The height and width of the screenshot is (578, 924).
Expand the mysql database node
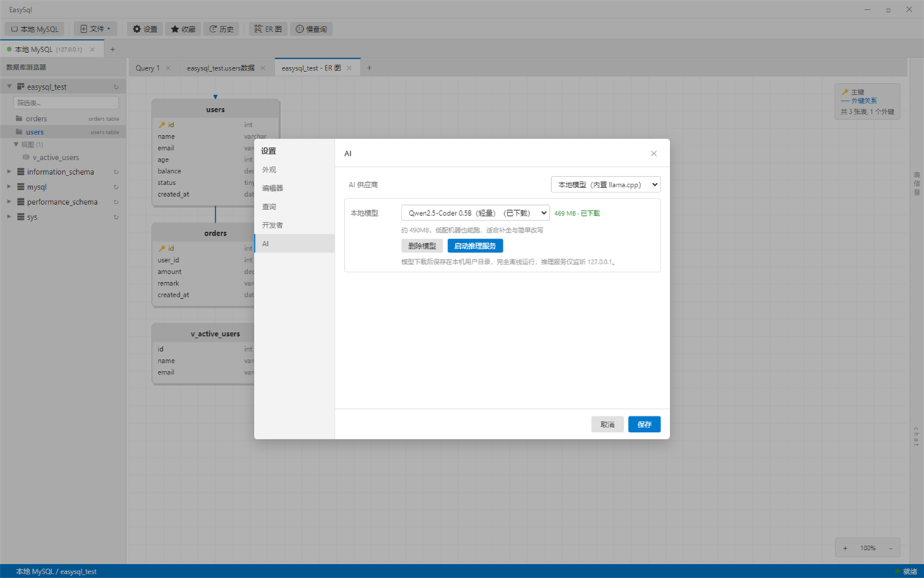pyautogui.click(x=10, y=187)
